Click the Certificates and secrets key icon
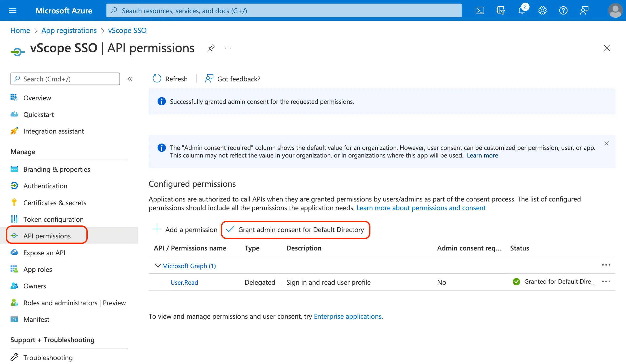 click(14, 202)
